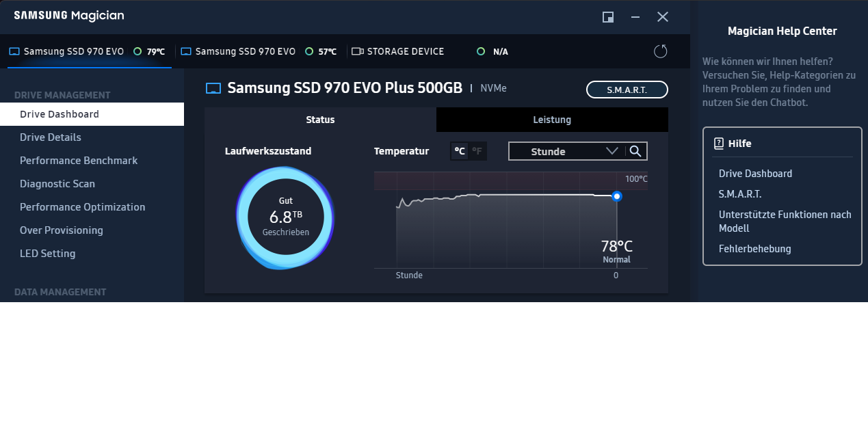868x443 pixels.
Task: Click the NVMe interface label
Action: pos(493,88)
